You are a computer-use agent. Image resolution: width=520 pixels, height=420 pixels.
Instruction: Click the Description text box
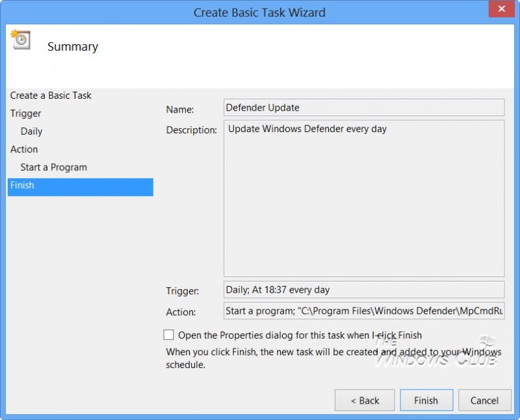(364, 198)
